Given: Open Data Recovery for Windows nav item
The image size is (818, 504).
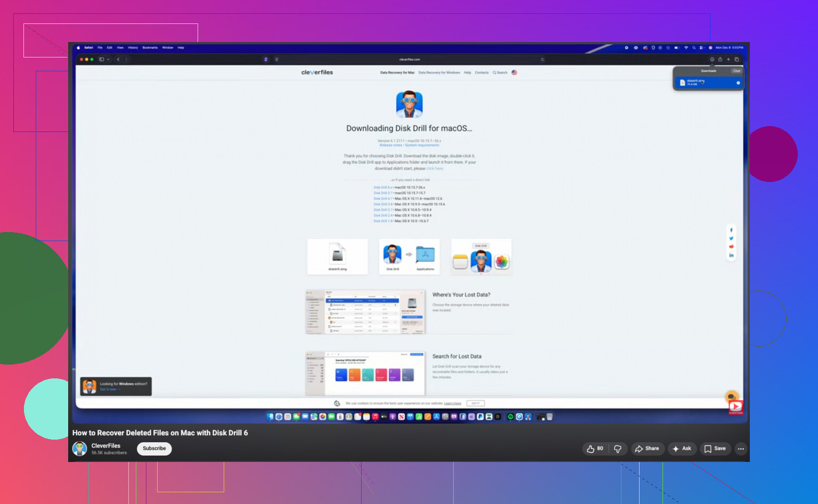Looking at the screenshot, I should [439, 72].
